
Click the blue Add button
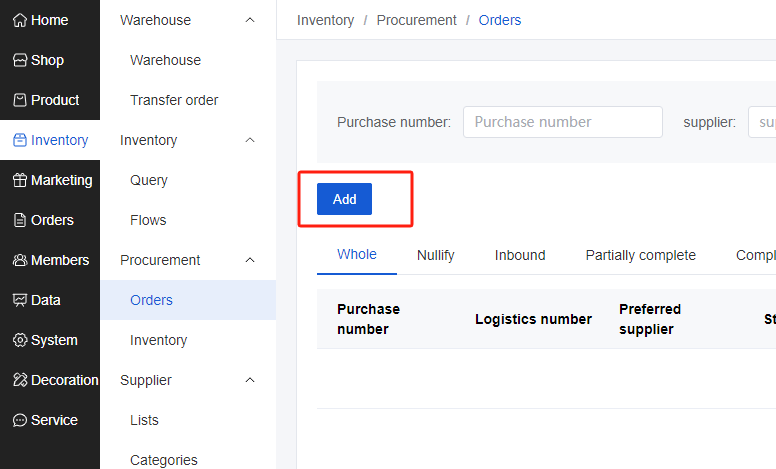tap(344, 199)
